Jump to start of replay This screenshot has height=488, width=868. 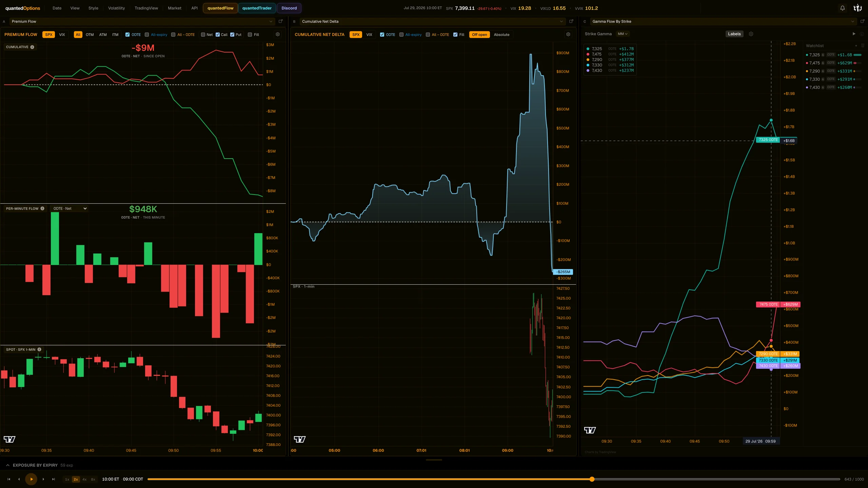pyautogui.click(x=9, y=479)
